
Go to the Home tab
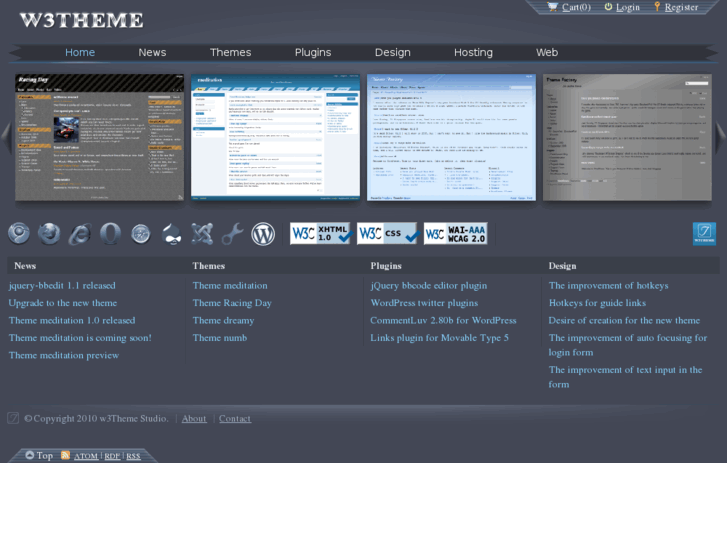click(x=80, y=52)
